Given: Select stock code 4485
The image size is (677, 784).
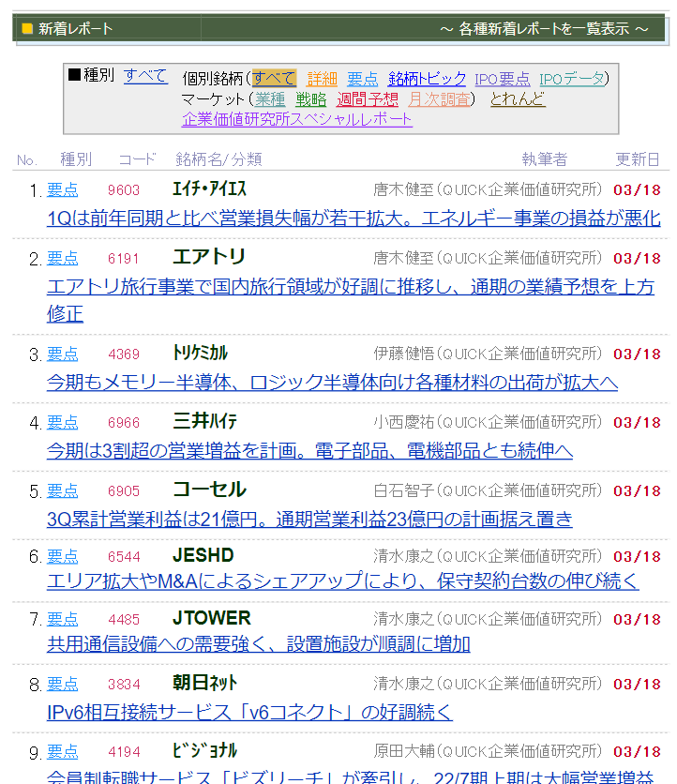Looking at the screenshot, I should [x=124, y=620].
